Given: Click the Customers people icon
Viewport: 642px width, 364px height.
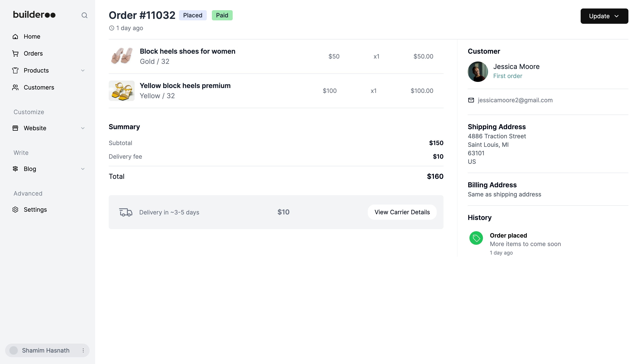Looking at the screenshot, I should pos(15,87).
